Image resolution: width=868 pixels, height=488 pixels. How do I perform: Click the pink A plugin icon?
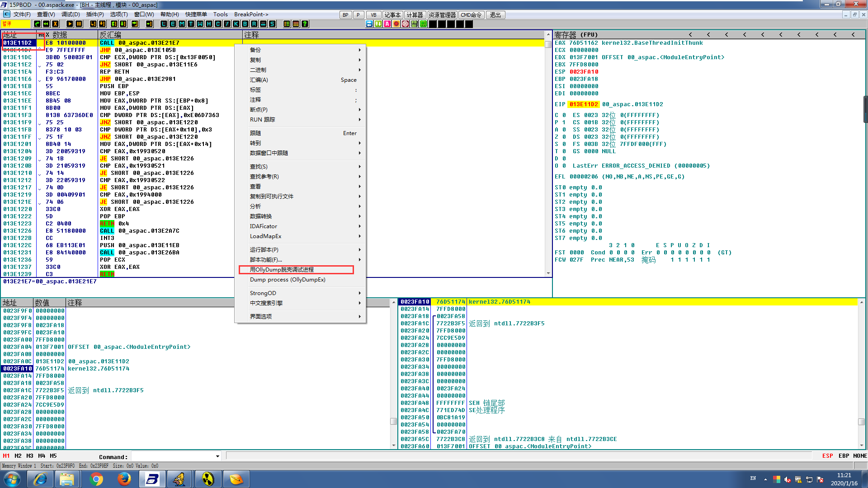[x=387, y=24]
